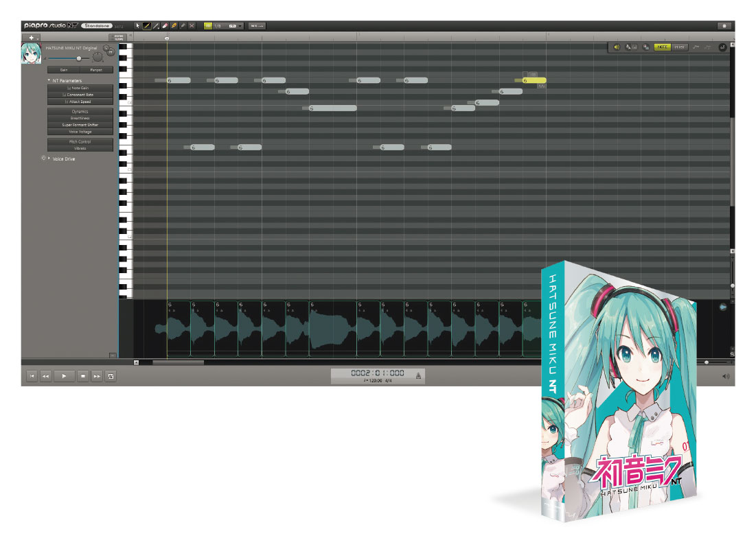Click the blue round icon beside the waveform
756x549 pixels.
tap(723, 307)
